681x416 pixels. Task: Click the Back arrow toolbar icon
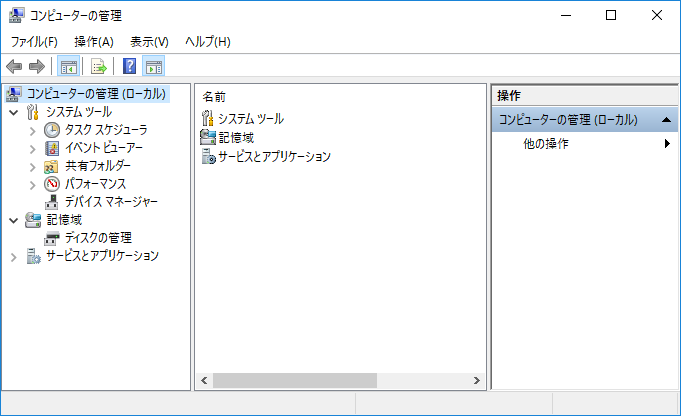14,66
